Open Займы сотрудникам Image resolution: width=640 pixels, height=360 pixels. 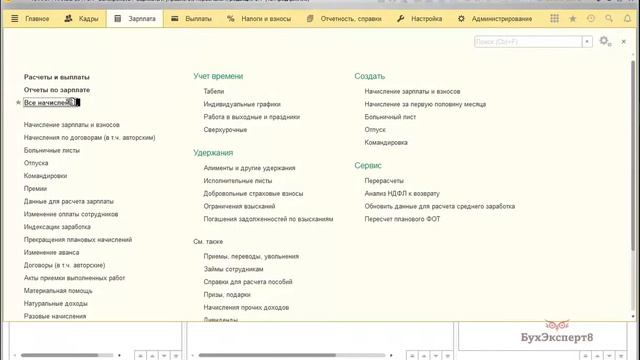[x=233, y=269]
